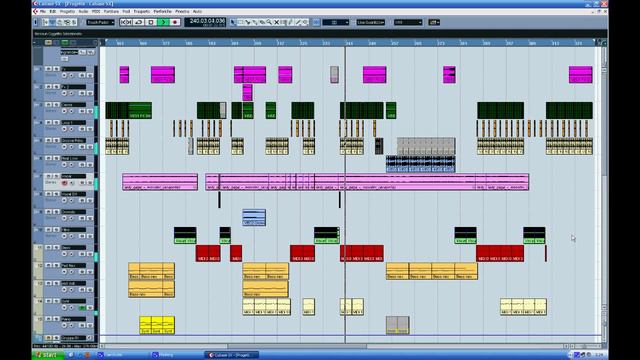
Task: Open the snap mode dropdown
Action: click(x=336, y=22)
